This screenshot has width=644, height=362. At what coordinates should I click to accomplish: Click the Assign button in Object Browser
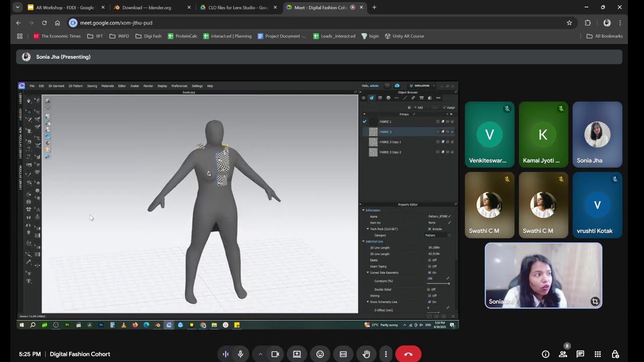coord(449,108)
